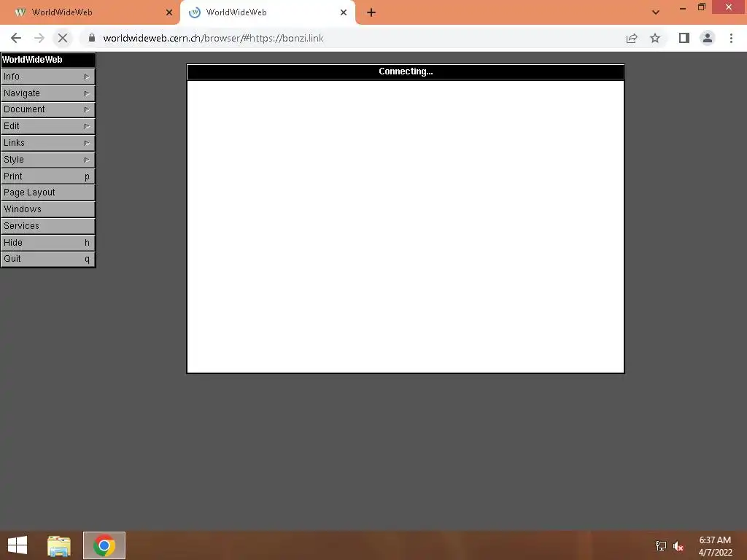The width and height of the screenshot is (747, 560).
Task: Share this page icon
Action: coord(632,38)
